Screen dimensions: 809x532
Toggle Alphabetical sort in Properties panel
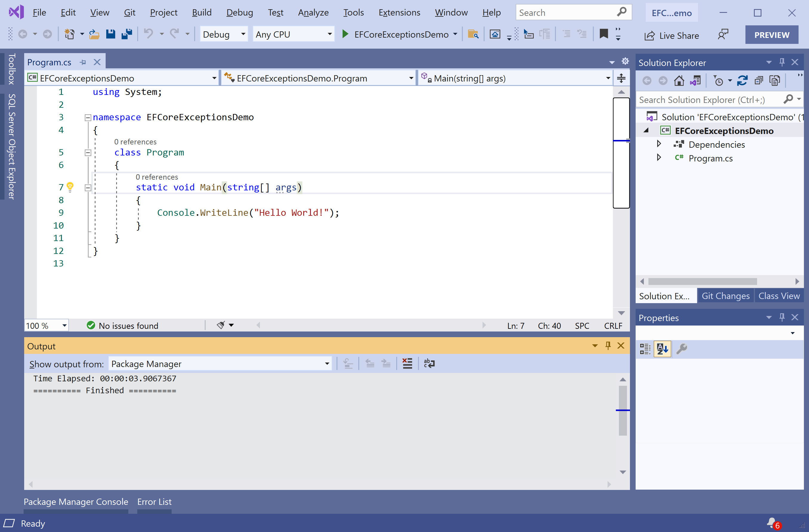pyautogui.click(x=662, y=349)
